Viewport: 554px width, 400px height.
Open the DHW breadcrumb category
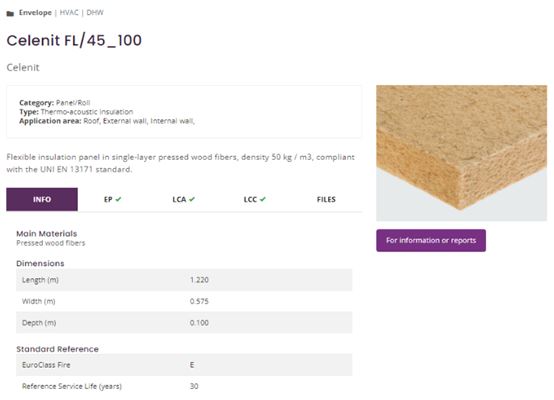(x=95, y=13)
